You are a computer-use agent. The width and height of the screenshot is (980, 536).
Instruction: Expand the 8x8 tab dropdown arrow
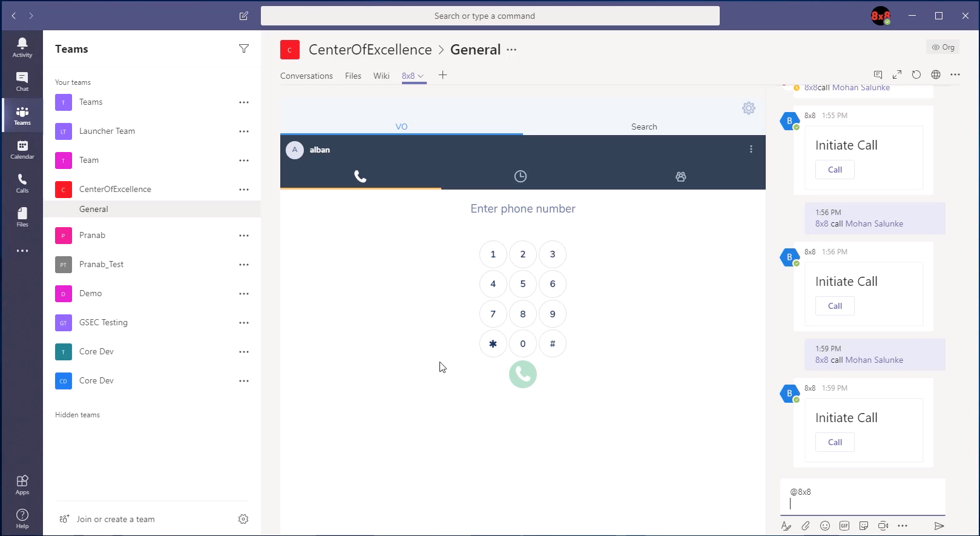point(421,76)
